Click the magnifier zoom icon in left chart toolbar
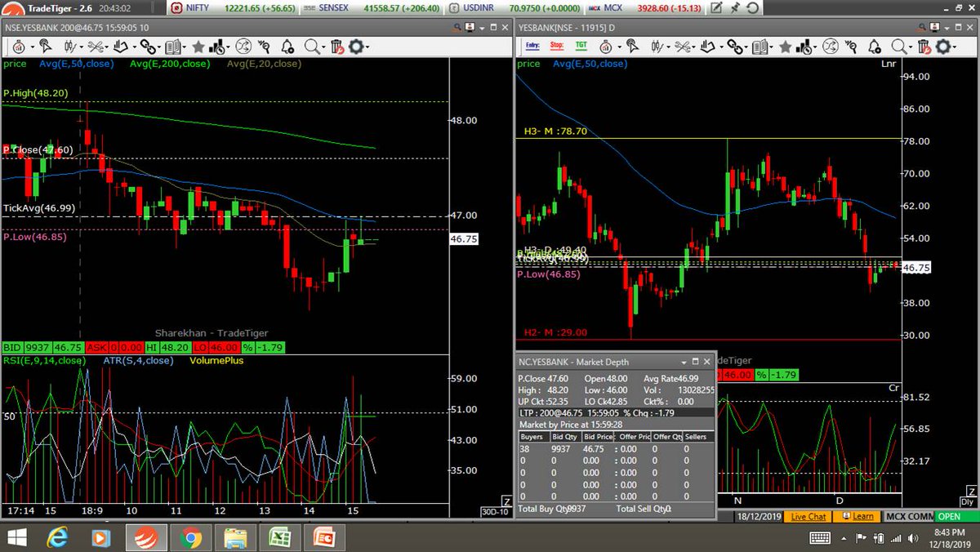The height and width of the screenshot is (552, 980). coord(311,47)
